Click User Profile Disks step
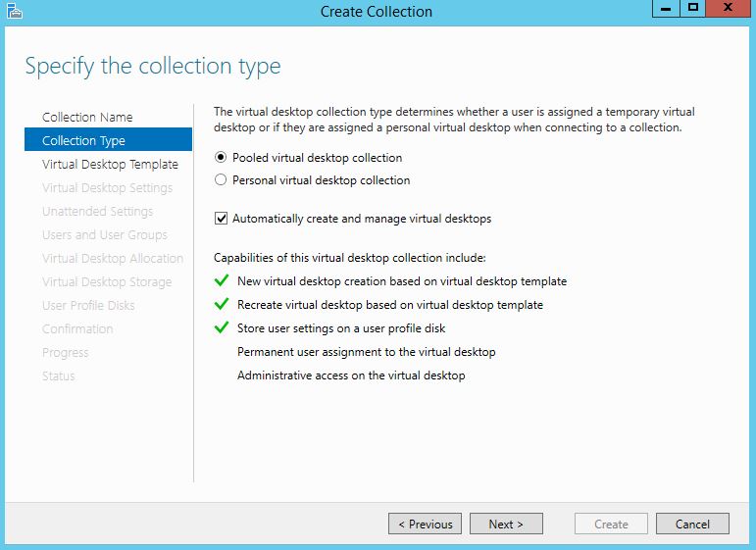Screen dimensions: 756x550 [88, 306]
